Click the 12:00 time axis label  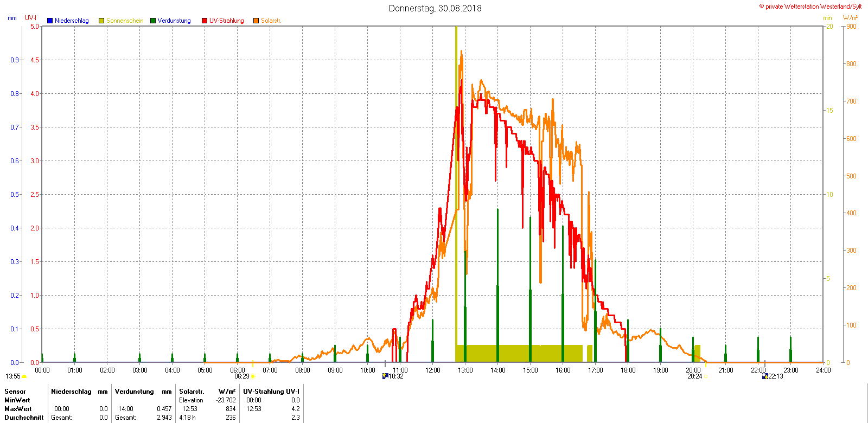coord(433,370)
